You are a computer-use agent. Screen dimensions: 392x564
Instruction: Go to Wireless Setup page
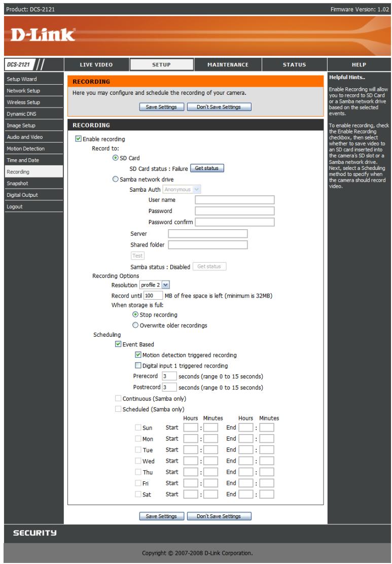point(33,102)
